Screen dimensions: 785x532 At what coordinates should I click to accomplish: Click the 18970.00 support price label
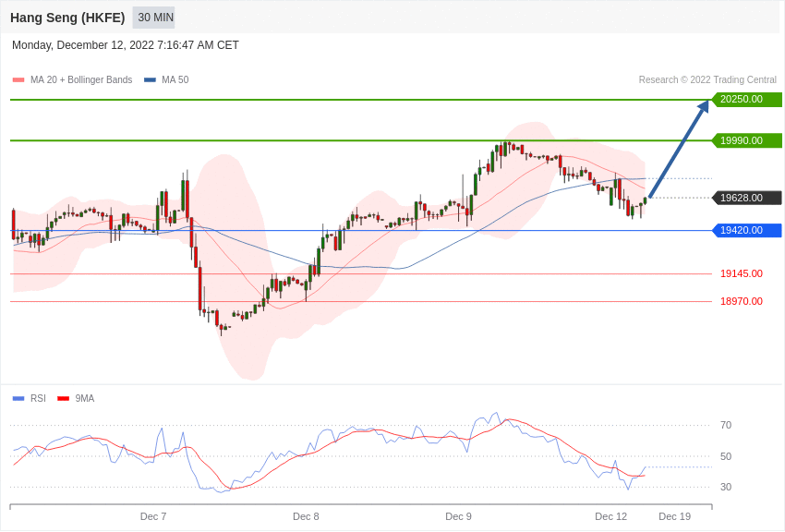click(x=742, y=301)
